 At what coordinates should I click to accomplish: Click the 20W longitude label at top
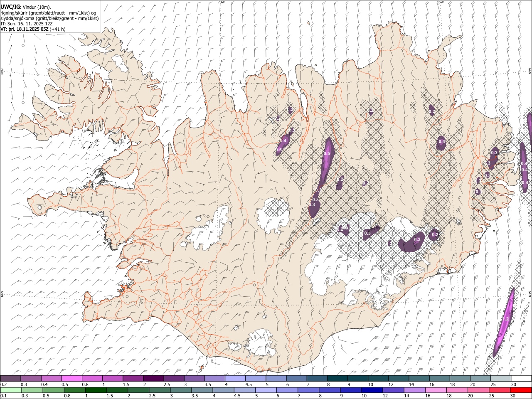[221, 2]
